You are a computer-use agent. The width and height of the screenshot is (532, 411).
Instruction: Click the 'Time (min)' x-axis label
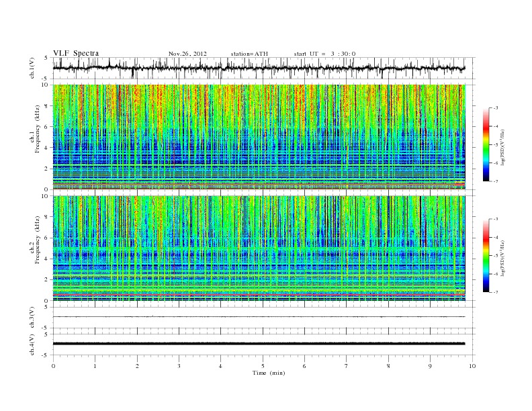[x=269, y=373]
